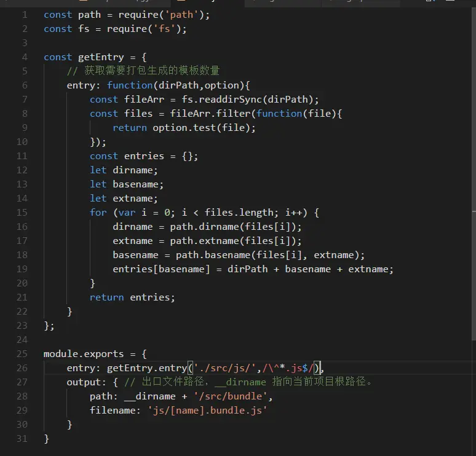Click fileArr.filter on line 8

point(210,114)
